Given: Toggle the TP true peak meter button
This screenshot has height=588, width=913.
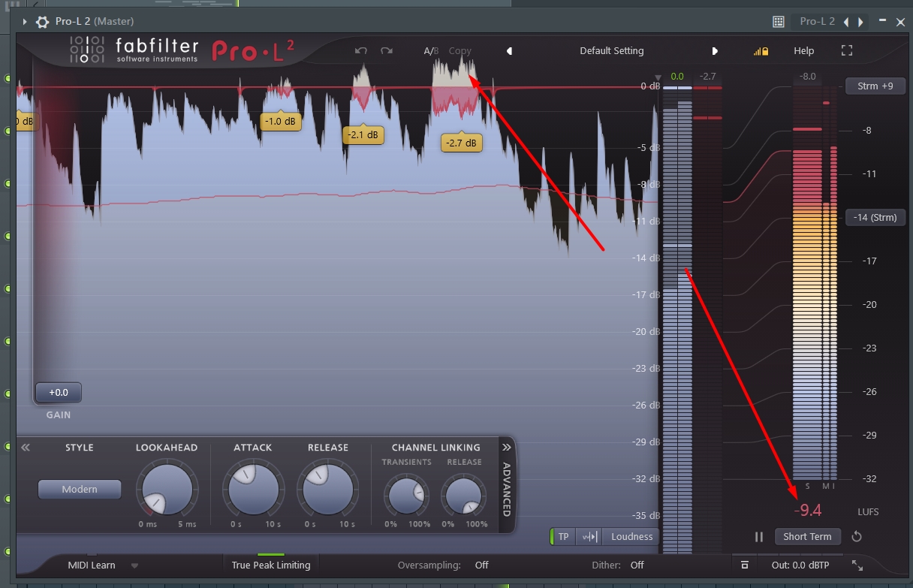Looking at the screenshot, I should coord(562,536).
